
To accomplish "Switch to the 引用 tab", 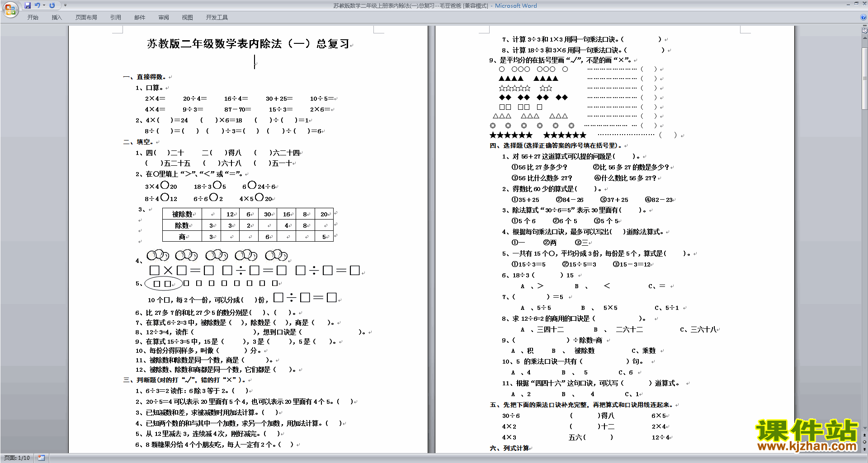I will click(115, 18).
